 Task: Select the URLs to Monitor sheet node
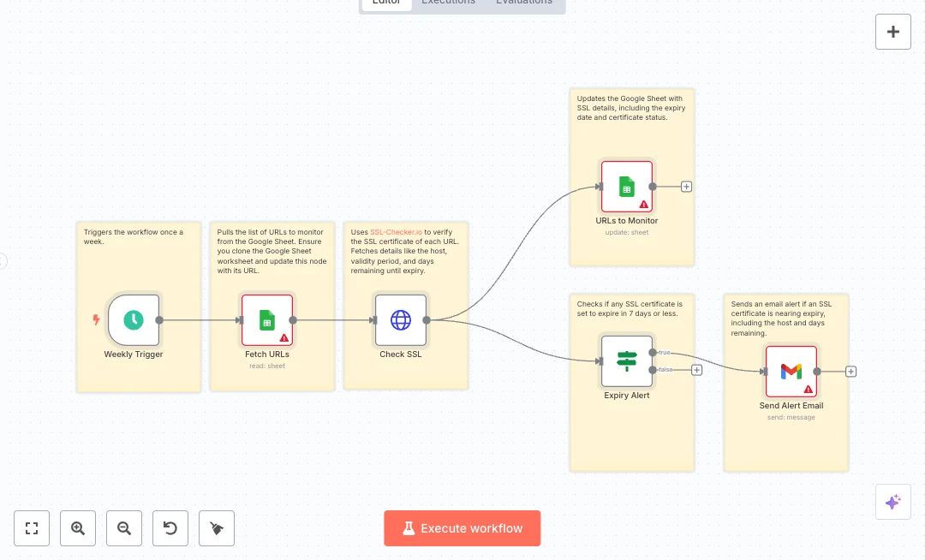(627, 186)
